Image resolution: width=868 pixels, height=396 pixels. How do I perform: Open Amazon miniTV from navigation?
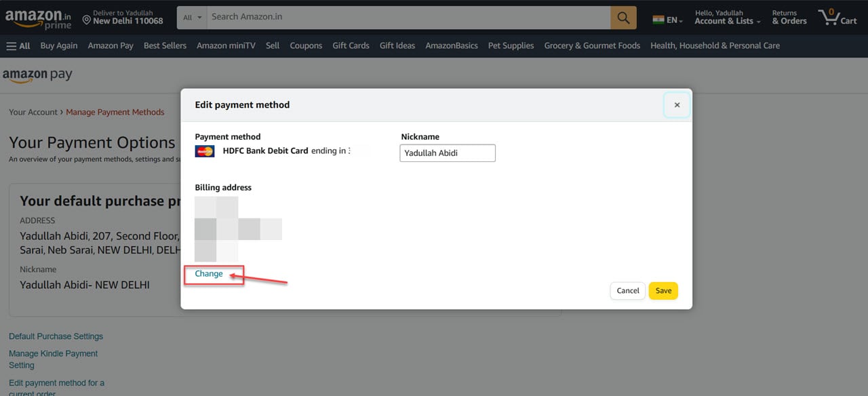pos(225,45)
